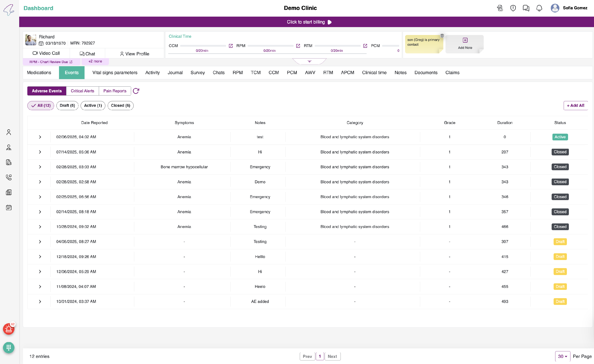Expand the clinical time panel's down arrow
This screenshot has width=594, height=364.
click(x=309, y=61)
